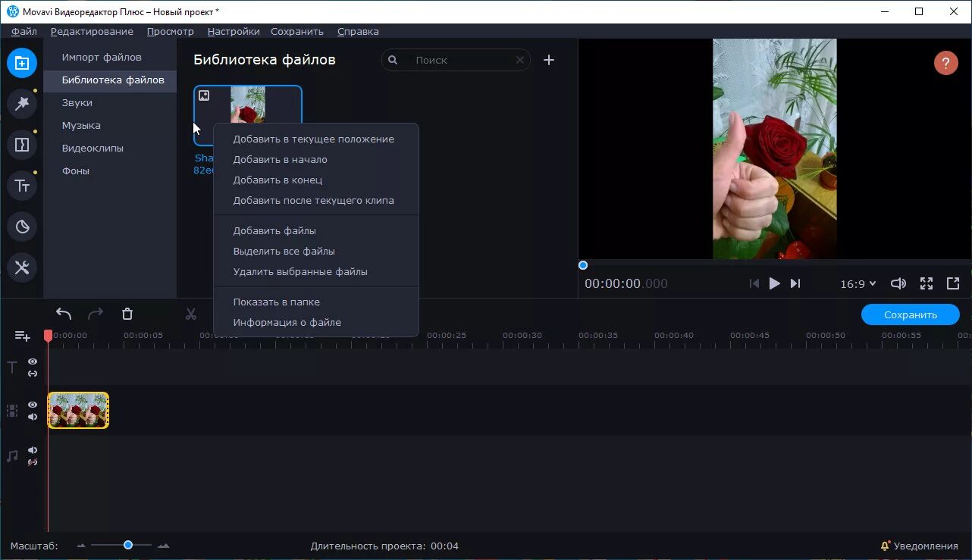Detach the preview window icon
This screenshot has width=972, height=560.
[x=953, y=283]
